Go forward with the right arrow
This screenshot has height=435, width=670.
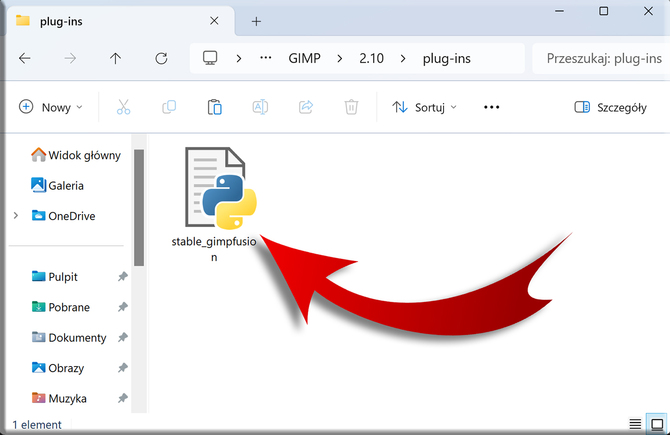pos(70,58)
